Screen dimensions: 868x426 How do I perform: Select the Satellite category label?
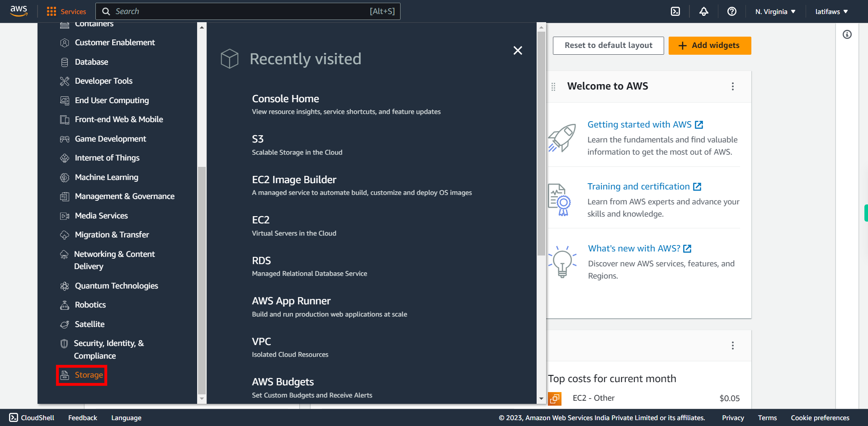point(90,324)
